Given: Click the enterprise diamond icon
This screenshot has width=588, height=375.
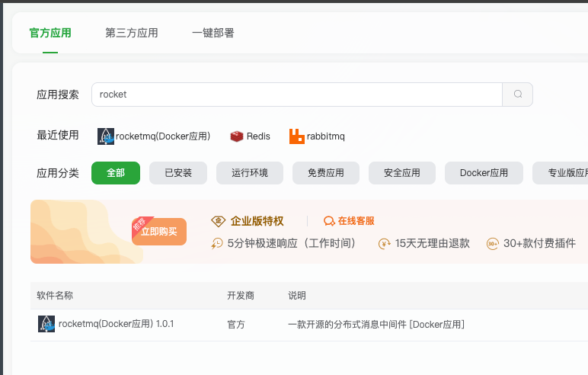Looking at the screenshot, I should [x=218, y=221].
